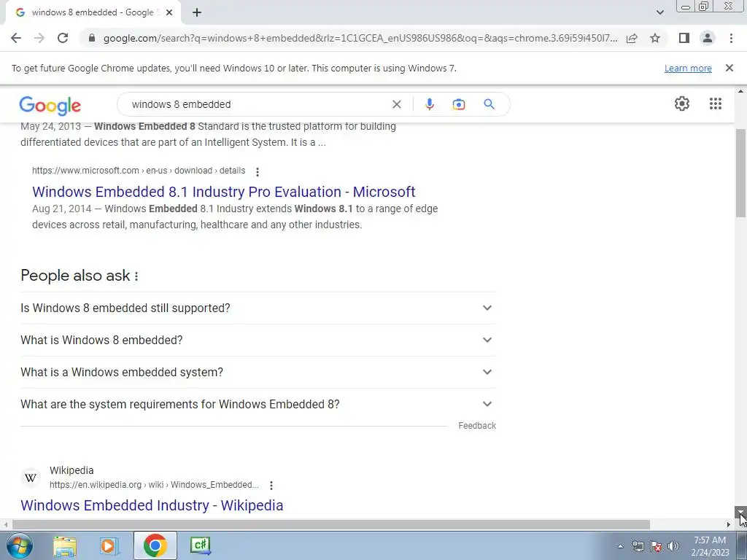Close the 'windows 8 embedded' tab
747x560 pixels.
click(x=169, y=13)
